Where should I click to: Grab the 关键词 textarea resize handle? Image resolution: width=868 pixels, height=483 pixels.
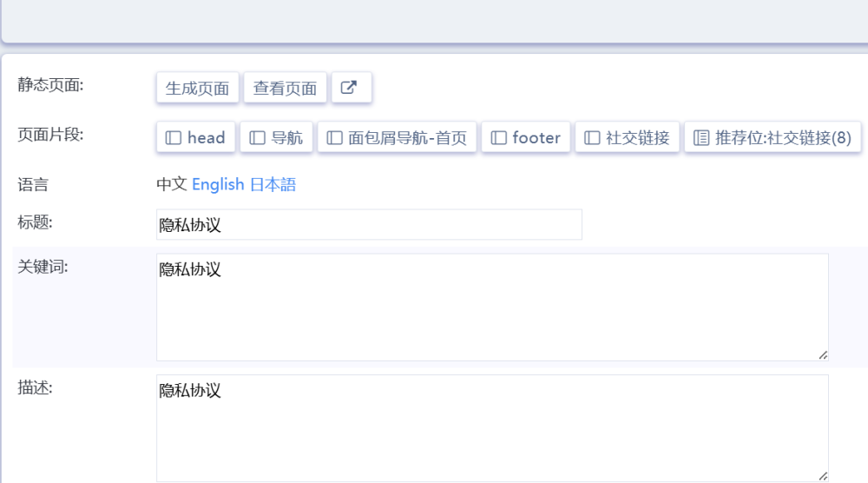[x=822, y=354]
